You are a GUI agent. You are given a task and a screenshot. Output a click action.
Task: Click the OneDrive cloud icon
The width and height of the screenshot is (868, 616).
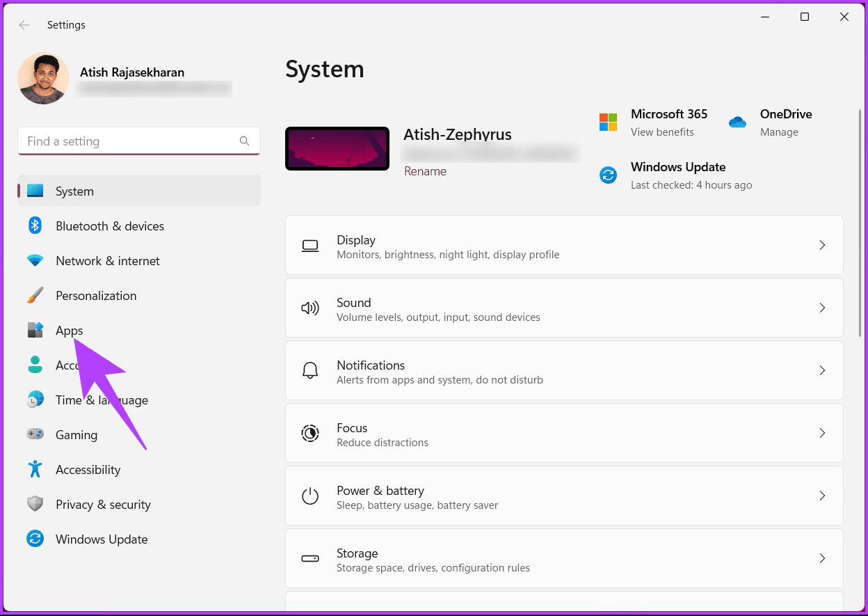(x=737, y=123)
